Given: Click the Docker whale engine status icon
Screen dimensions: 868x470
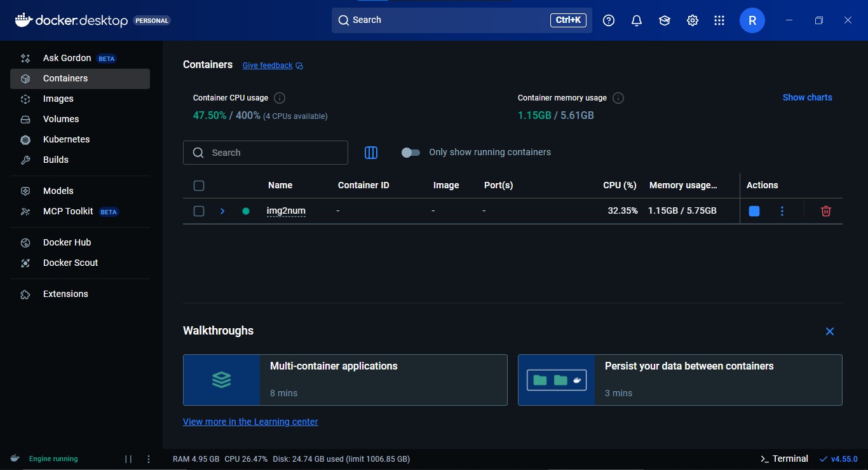Looking at the screenshot, I should (x=14, y=458).
